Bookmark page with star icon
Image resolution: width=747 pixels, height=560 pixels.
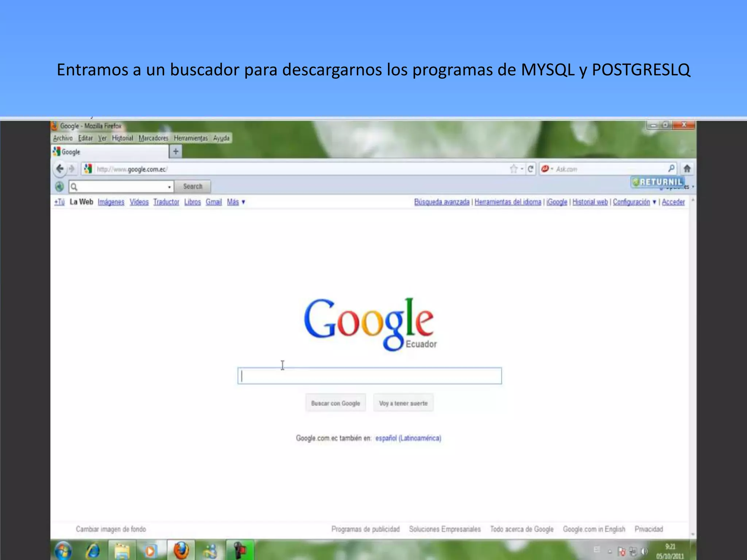[x=514, y=169]
